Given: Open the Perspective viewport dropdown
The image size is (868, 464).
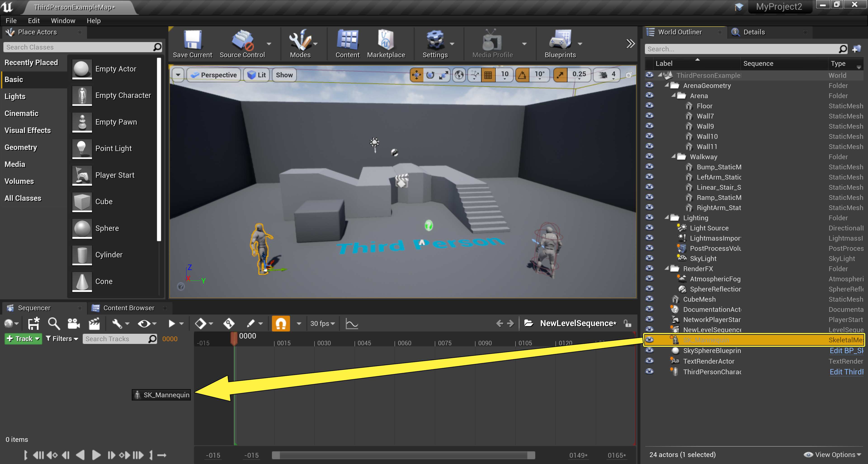Looking at the screenshot, I should [214, 75].
